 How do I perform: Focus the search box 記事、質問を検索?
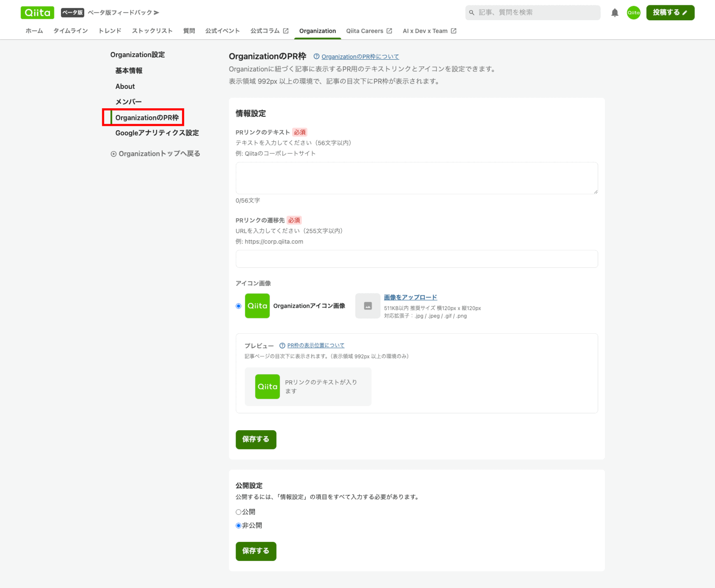click(x=533, y=13)
